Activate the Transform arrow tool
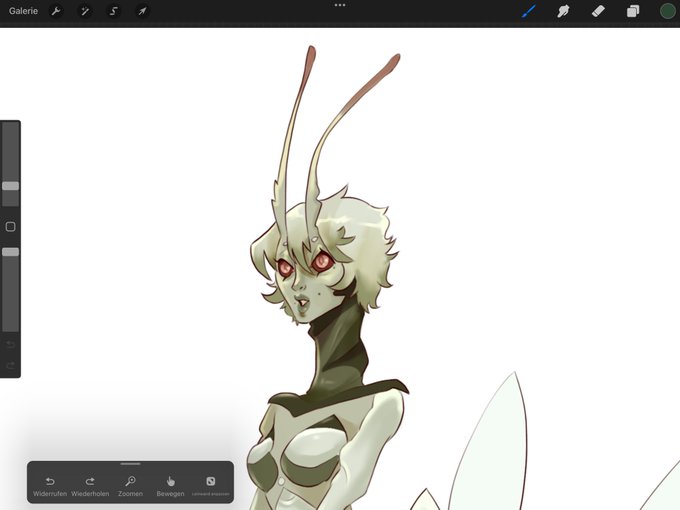680x510 pixels. (x=142, y=11)
